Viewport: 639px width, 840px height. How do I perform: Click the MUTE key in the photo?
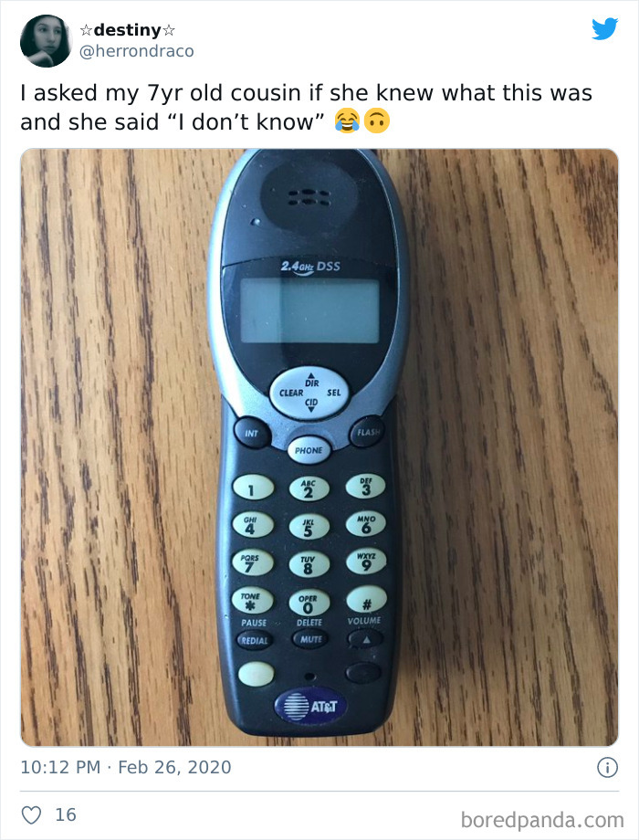[x=310, y=639]
